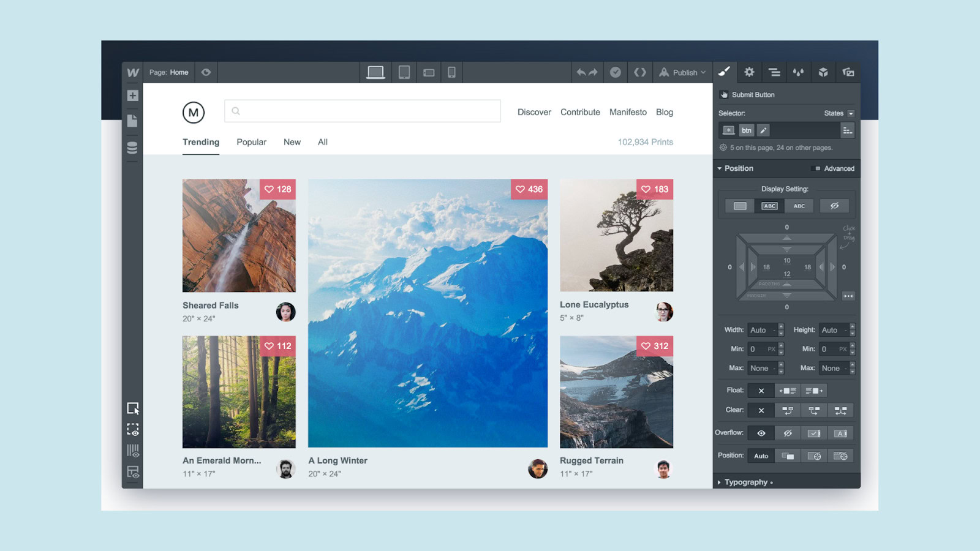
Task: Click the left padding value 18
Action: click(x=766, y=268)
